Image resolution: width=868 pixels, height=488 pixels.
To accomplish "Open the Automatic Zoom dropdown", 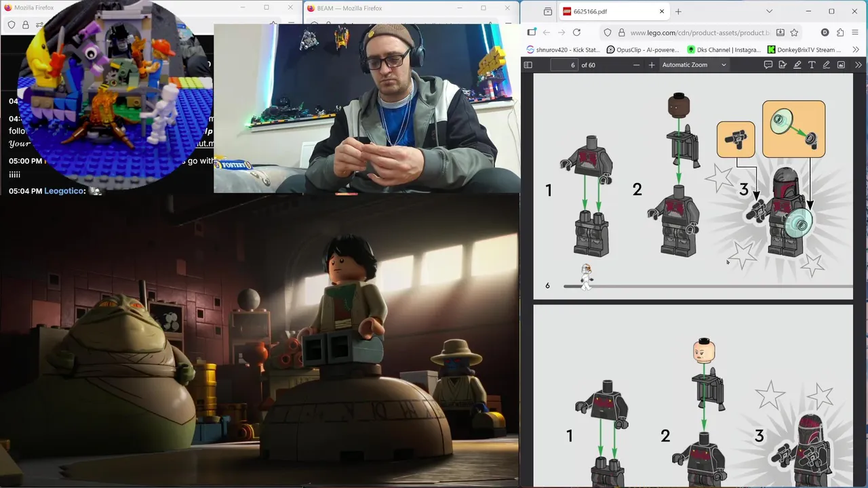I will coord(694,65).
